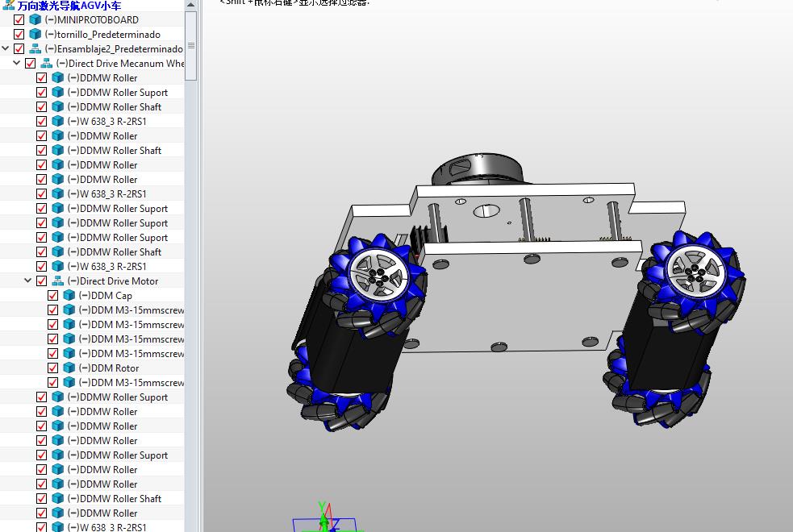Collapse the Direct Drive Mecanum Wheel node

[17, 63]
